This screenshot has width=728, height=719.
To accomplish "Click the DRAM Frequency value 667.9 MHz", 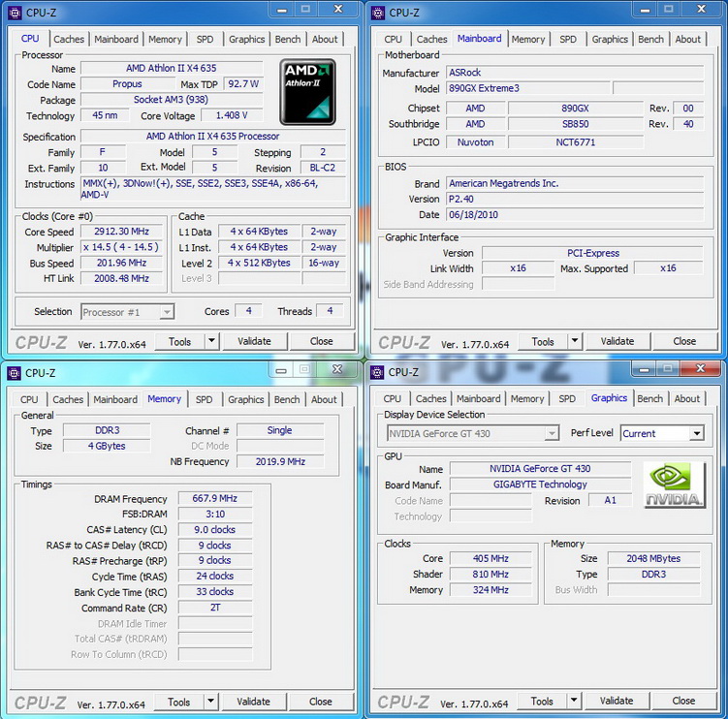I will [215, 498].
